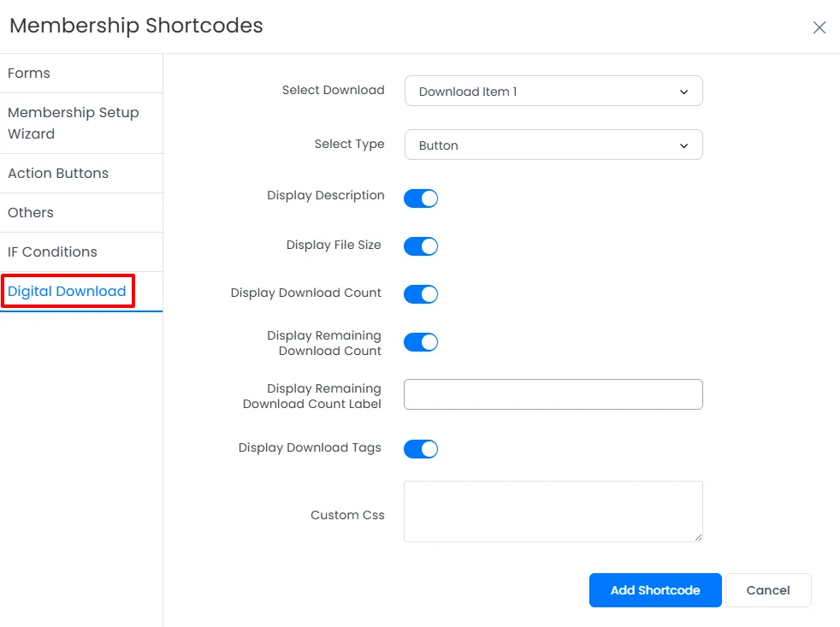Image resolution: width=840 pixels, height=627 pixels.
Task: Turn off Display File Size
Action: click(x=420, y=246)
